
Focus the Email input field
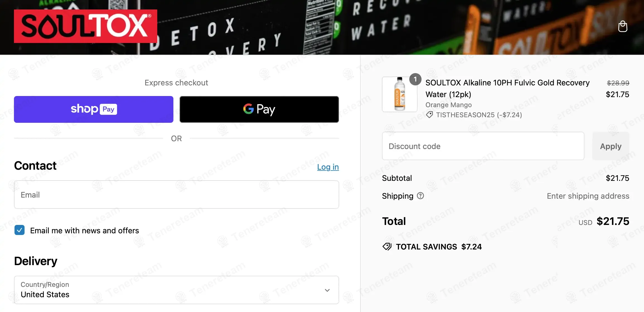(x=176, y=195)
